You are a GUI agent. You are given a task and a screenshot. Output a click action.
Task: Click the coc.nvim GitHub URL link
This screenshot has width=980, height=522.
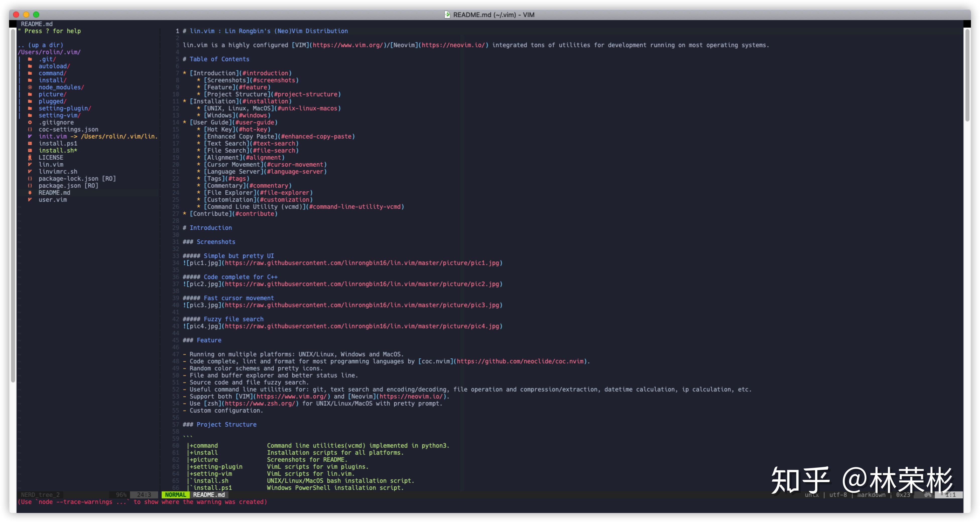pyautogui.click(x=520, y=361)
